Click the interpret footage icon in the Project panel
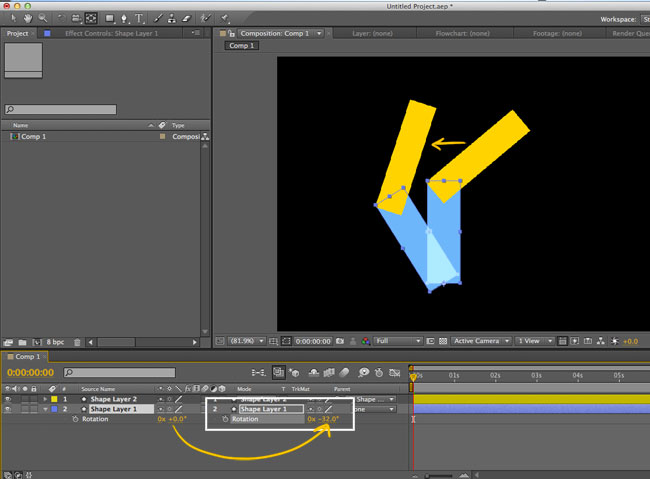This screenshot has height=479, width=650. pos(8,342)
